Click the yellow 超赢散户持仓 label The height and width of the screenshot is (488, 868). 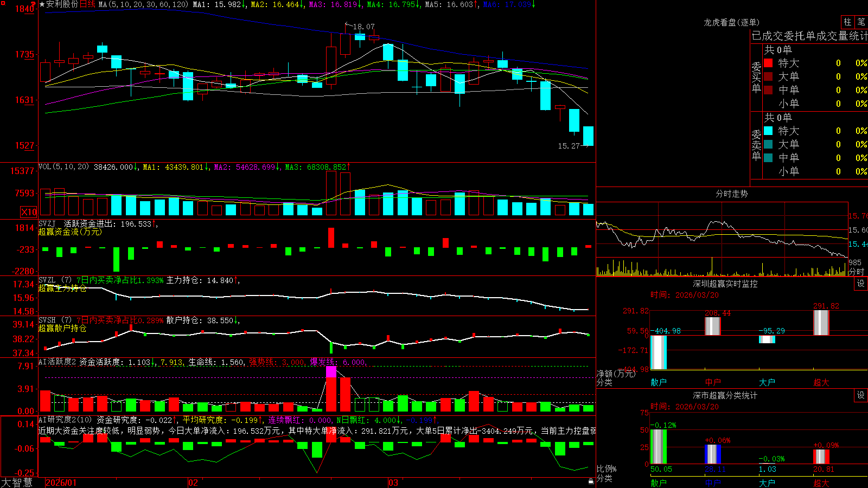(x=62, y=329)
